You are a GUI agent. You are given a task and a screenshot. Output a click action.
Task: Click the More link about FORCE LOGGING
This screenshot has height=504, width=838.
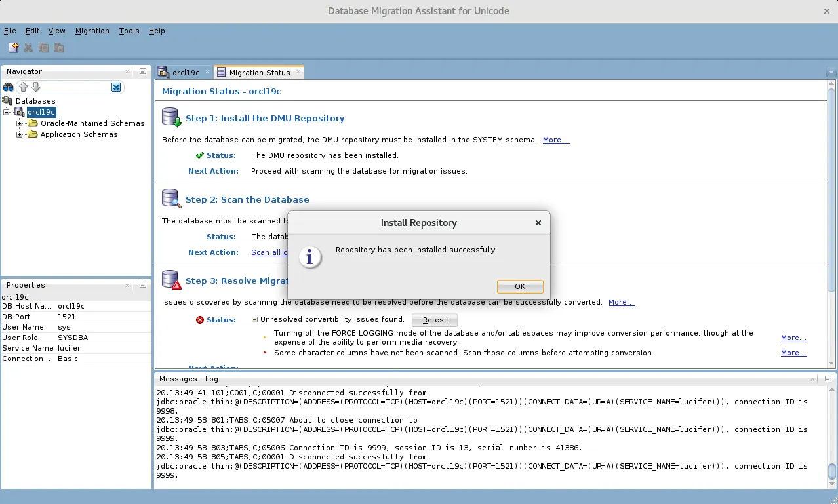click(793, 338)
